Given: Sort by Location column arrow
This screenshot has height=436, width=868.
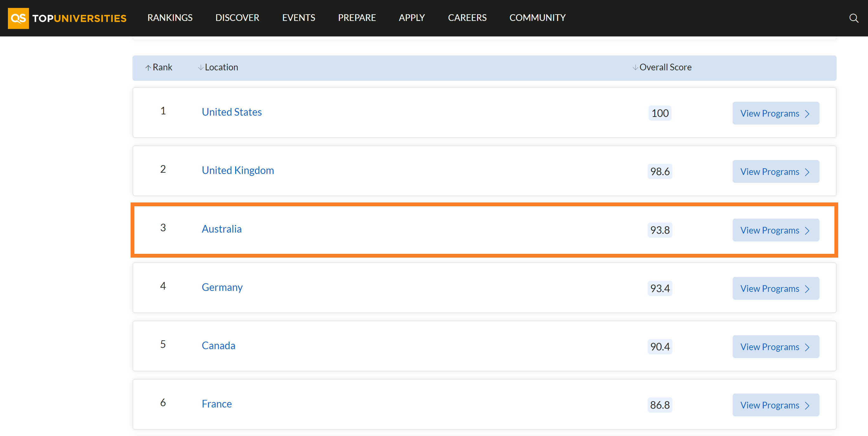Looking at the screenshot, I should coord(200,68).
